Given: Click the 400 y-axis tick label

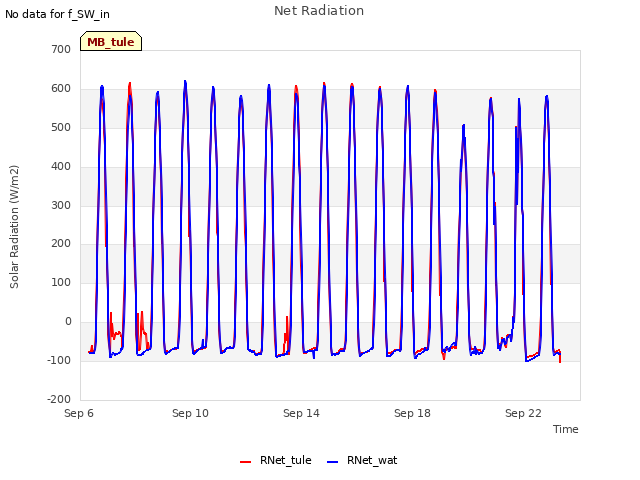Looking at the screenshot, I should (61, 167).
